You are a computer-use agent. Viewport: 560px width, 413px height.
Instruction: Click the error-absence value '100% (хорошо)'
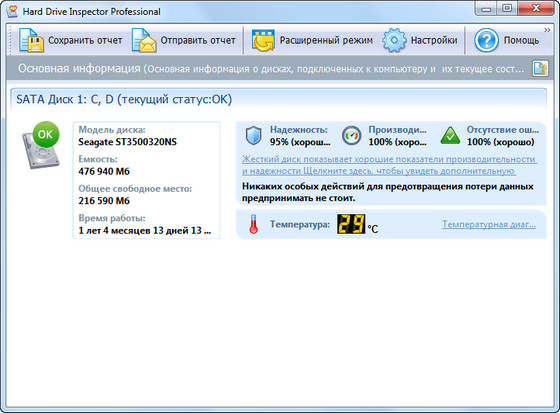(x=501, y=142)
